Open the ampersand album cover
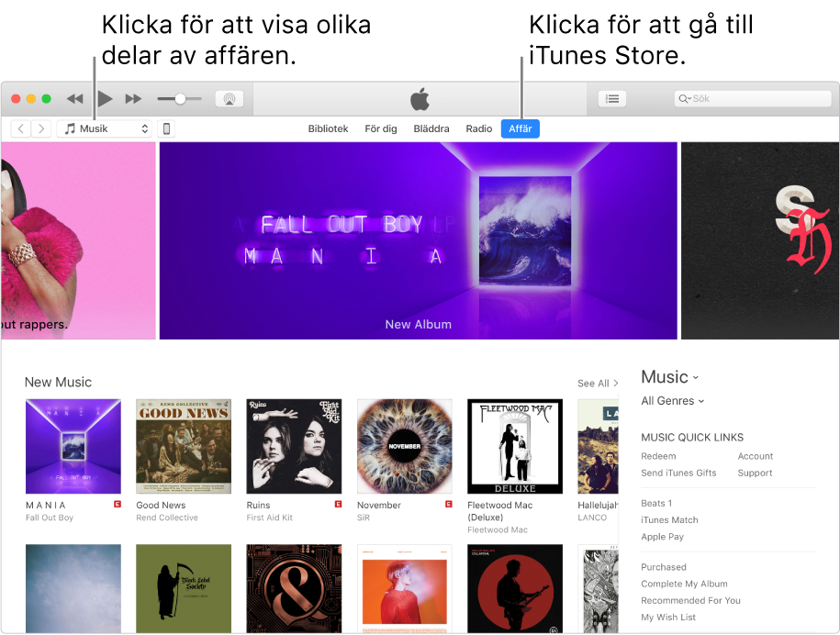Viewport: 840px width, 635px height. 294,588
